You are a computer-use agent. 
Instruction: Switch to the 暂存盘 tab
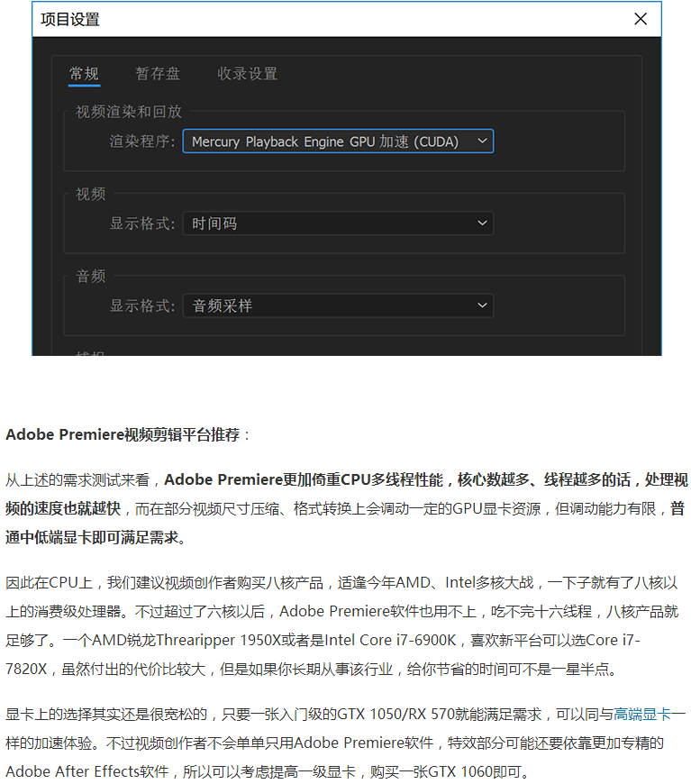[158, 74]
